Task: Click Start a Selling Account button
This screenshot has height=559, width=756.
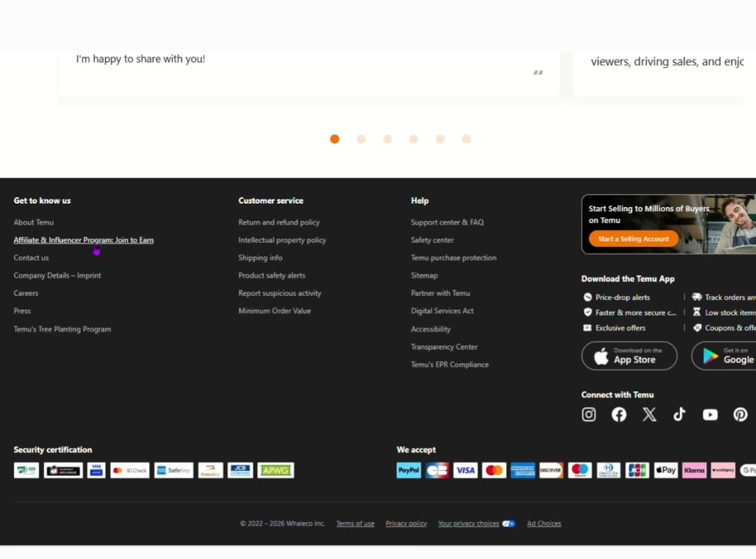Action: point(633,239)
